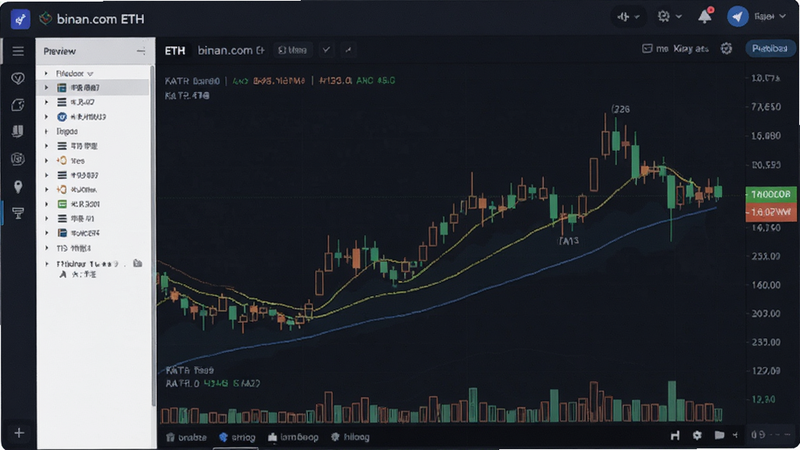Select the ETH symbol label in chart toolbar

click(175, 51)
